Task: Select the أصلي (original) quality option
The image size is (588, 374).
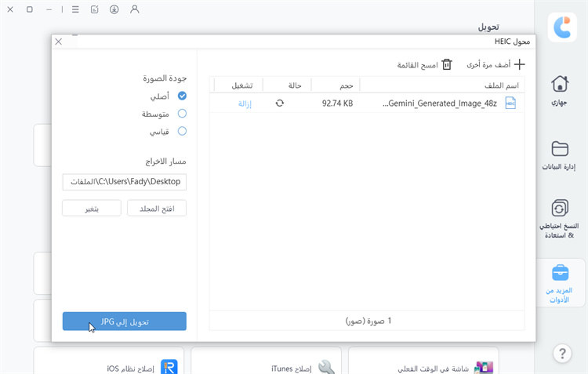Action: [182, 96]
